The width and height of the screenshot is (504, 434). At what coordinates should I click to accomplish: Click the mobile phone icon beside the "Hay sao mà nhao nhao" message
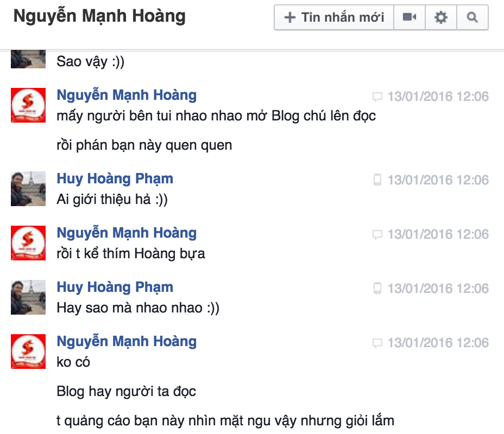click(377, 289)
